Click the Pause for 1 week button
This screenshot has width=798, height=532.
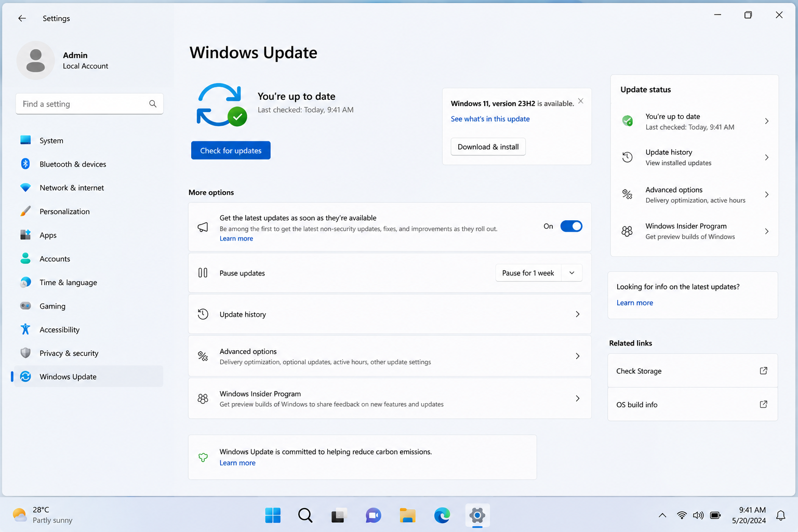coord(528,273)
